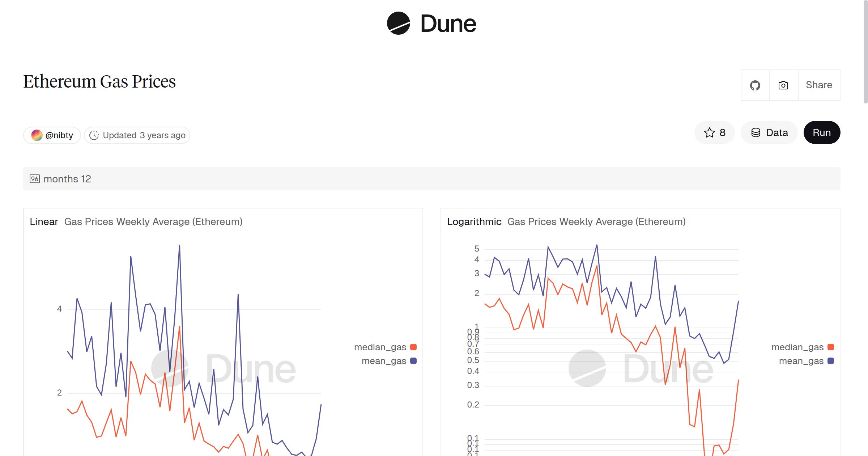This screenshot has height=456, width=868.
Task: Toggle median_gas in the Logarithmic chart legend
Action: [x=797, y=347]
